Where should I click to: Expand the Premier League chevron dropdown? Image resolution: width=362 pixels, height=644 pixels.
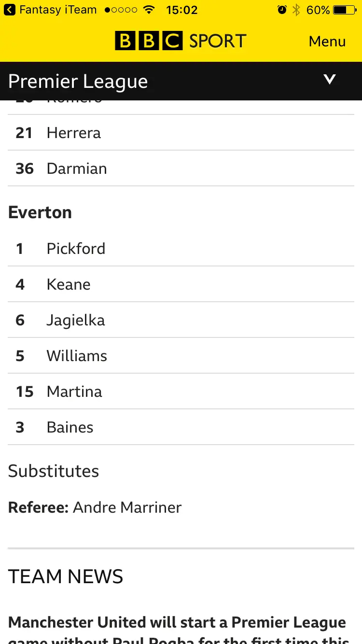(x=330, y=80)
